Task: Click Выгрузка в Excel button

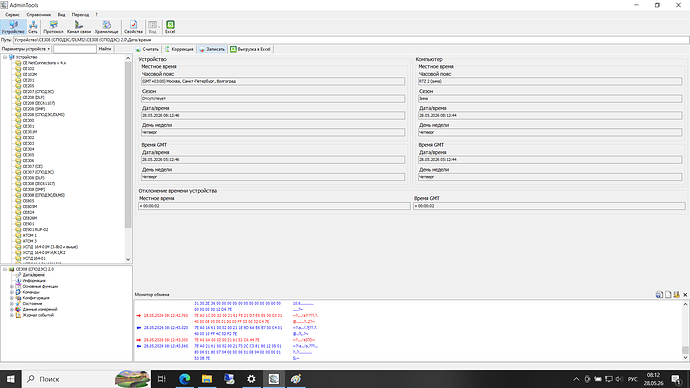Action: (250, 49)
